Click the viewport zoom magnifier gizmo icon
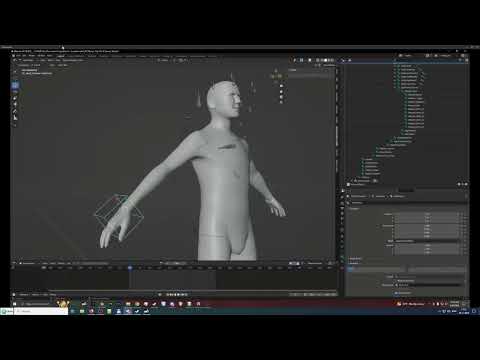The width and height of the screenshot is (480, 360). tap(281, 86)
